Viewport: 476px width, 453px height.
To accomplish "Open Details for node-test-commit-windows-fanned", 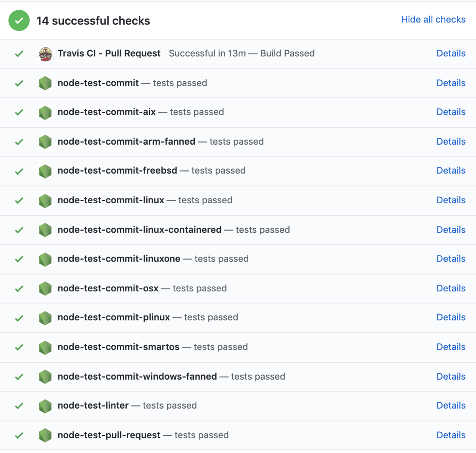I will click(451, 377).
